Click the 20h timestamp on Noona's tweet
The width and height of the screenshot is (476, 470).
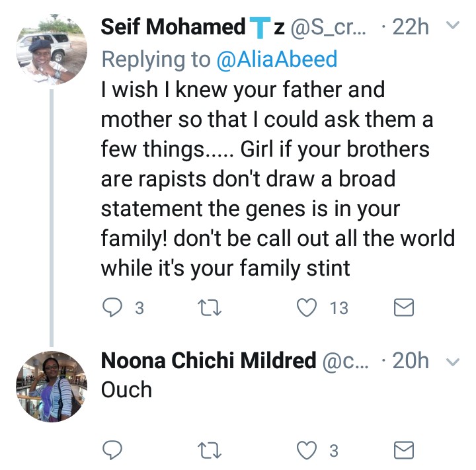coord(410,361)
